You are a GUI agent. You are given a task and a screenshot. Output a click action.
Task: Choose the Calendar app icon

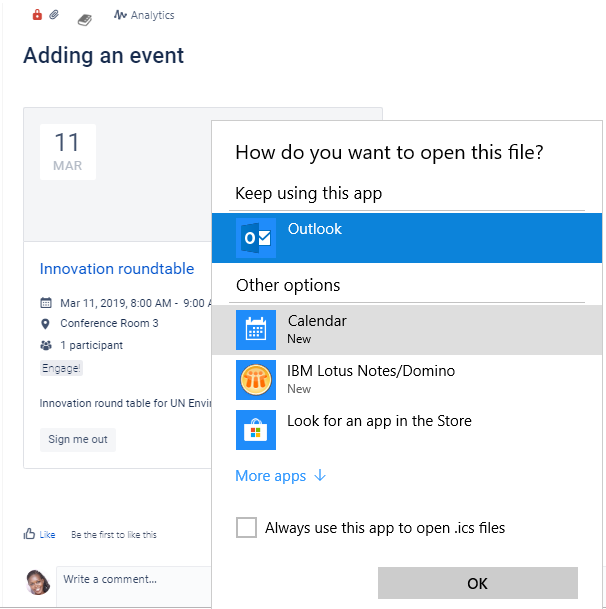[256, 330]
